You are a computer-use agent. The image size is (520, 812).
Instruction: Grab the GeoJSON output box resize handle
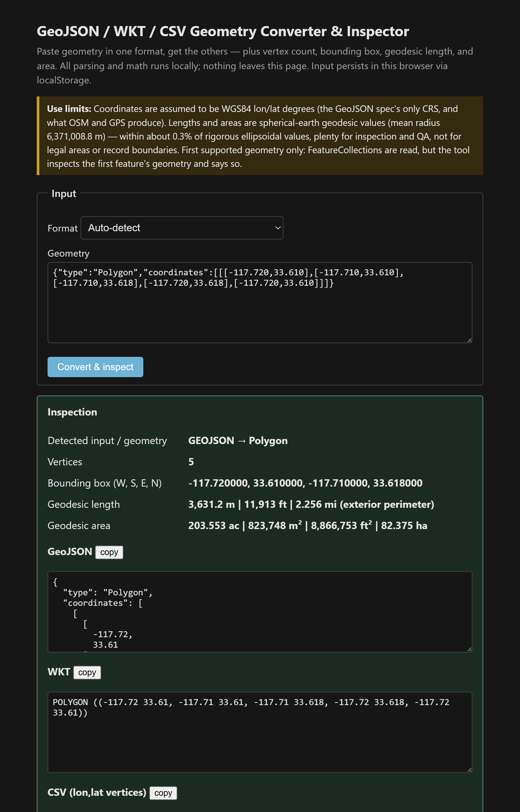(469, 650)
